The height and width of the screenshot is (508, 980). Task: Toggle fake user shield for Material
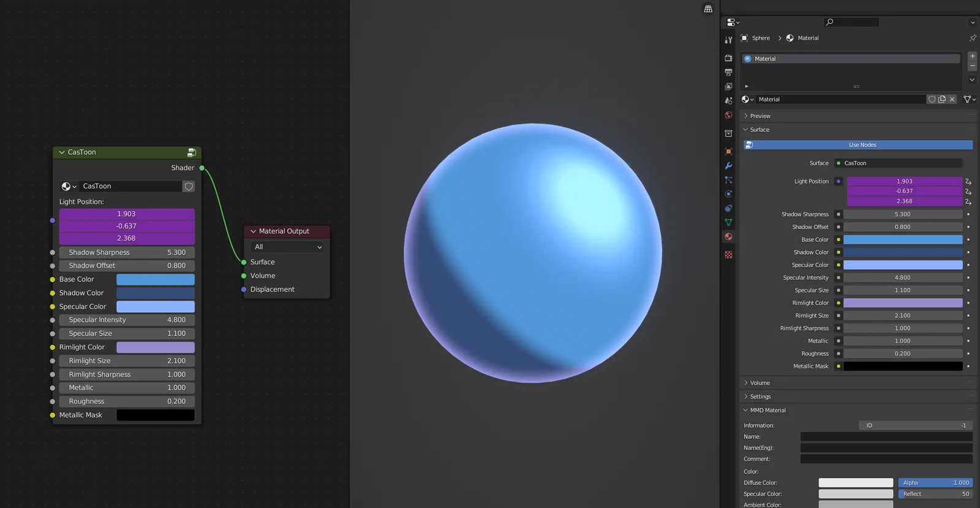[x=932, y=99]
